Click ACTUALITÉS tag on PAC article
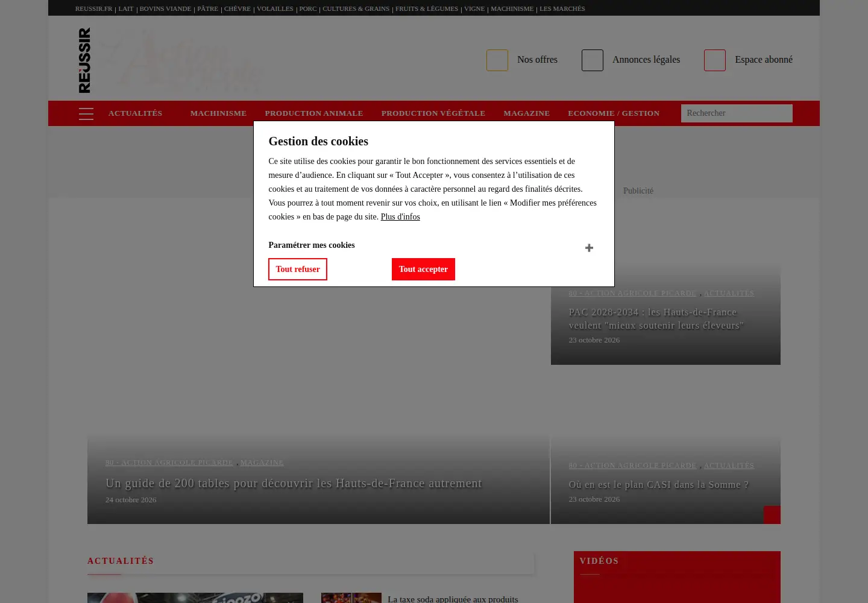The width and height of the screenshot is (868, 603). 729,293
